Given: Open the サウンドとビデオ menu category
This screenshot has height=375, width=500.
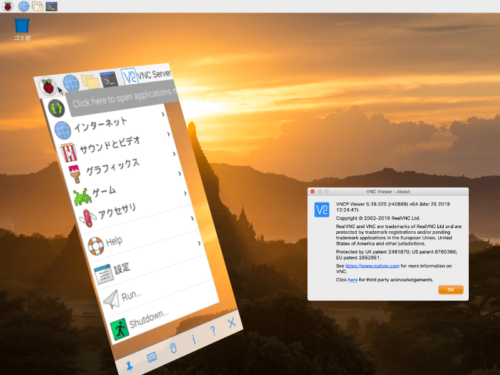Looking at the screenshot, I should pyautogui.click(x=110, y=145).
